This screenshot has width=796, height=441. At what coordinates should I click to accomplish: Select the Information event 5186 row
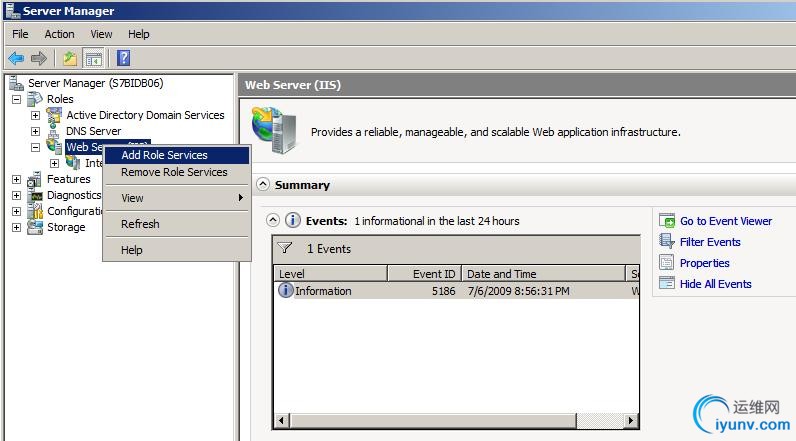[x=456, y=291]
